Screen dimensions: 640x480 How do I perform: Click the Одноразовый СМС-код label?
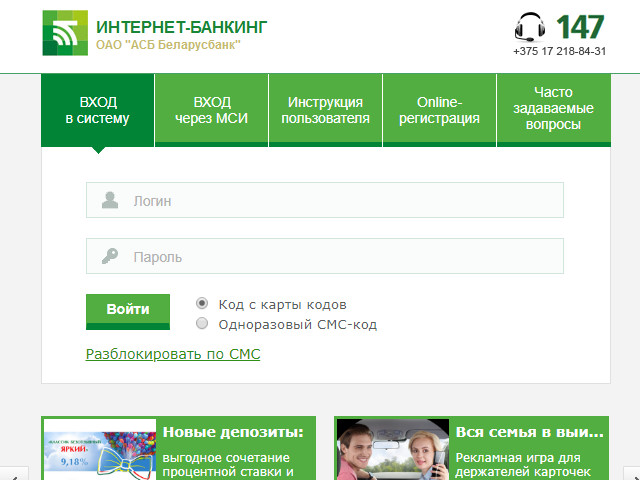tap(298, 324)
